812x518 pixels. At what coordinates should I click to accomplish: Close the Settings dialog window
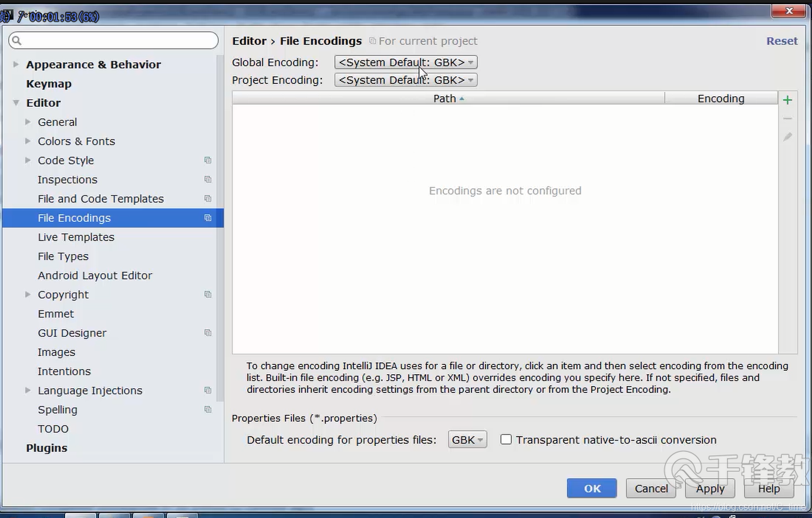click(x=789, y=11)
